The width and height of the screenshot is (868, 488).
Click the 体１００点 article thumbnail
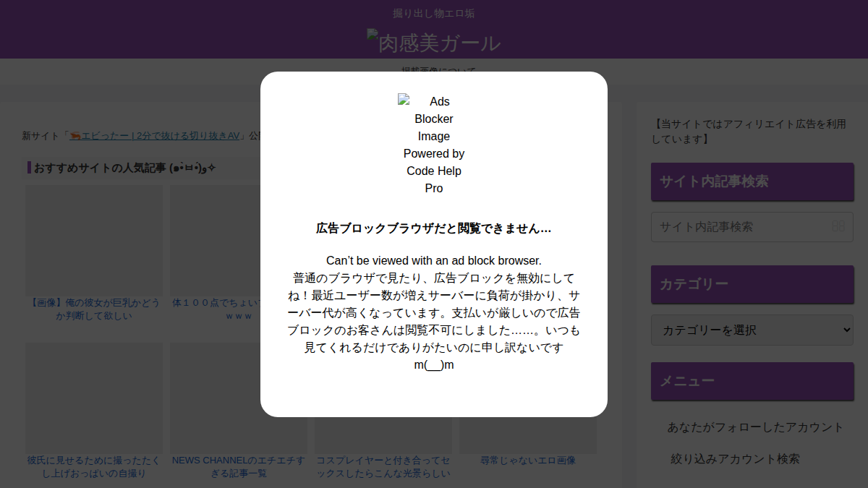[x=216, y=240]
